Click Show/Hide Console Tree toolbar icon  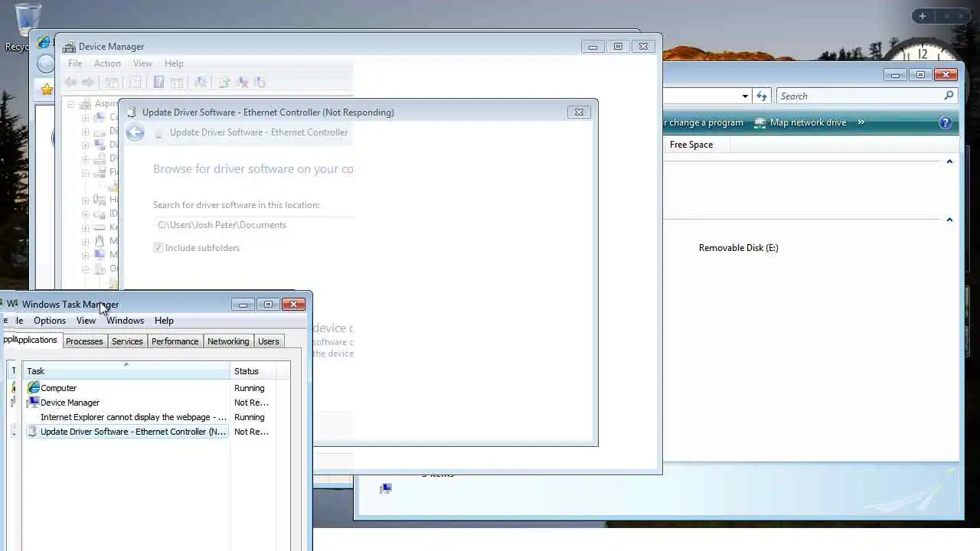point(111,83)
